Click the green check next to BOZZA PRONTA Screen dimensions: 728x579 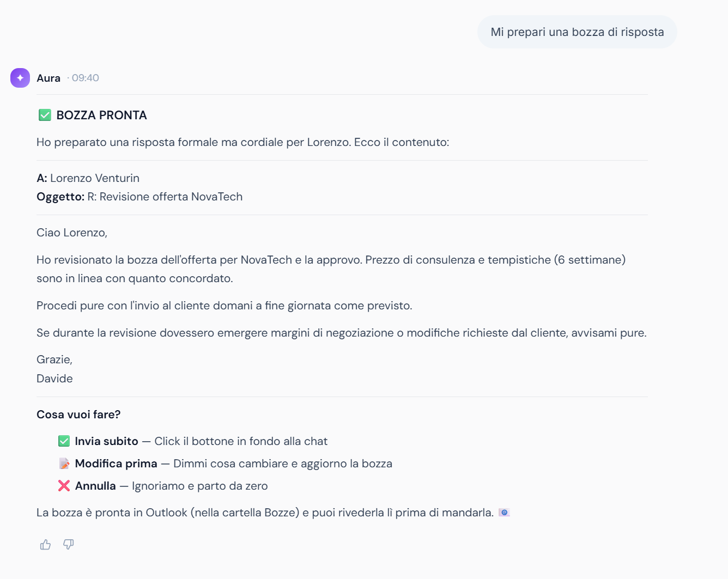pos(45,115)
